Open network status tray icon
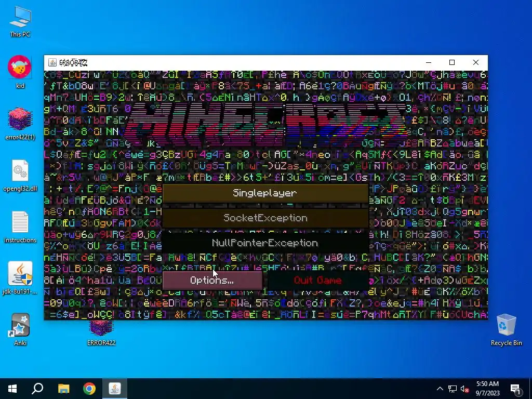The width and height of the screenshot is (532, 399). point(453,389)
